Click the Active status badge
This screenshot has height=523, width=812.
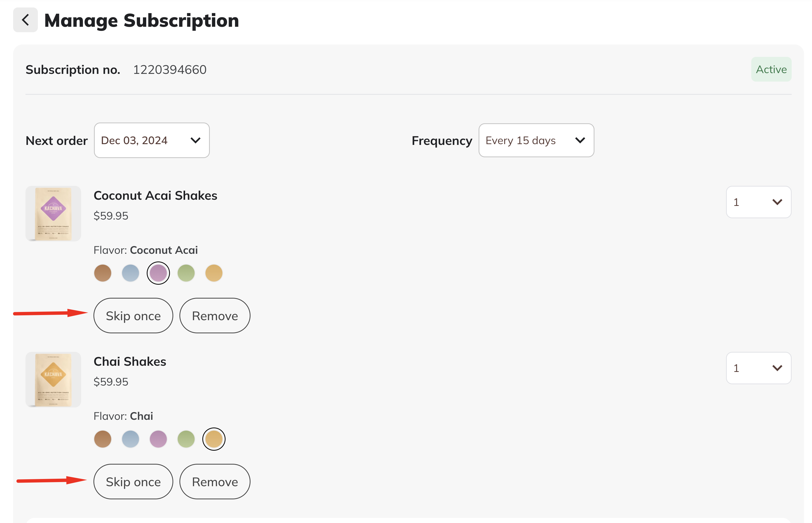[771, 69]
